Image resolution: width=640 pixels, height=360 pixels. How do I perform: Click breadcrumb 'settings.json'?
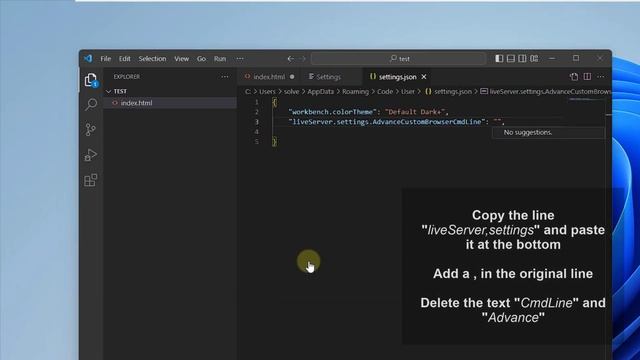[448, 91]
